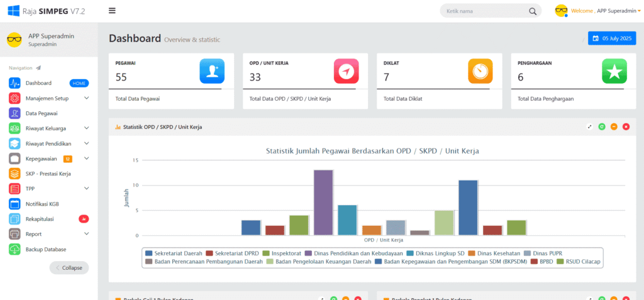Image resolution: width=644 pixels, height=300 pixels.
Task: Refresh the Statistik OPD panel
Action: pyautogui.click(x=602, y=127)
